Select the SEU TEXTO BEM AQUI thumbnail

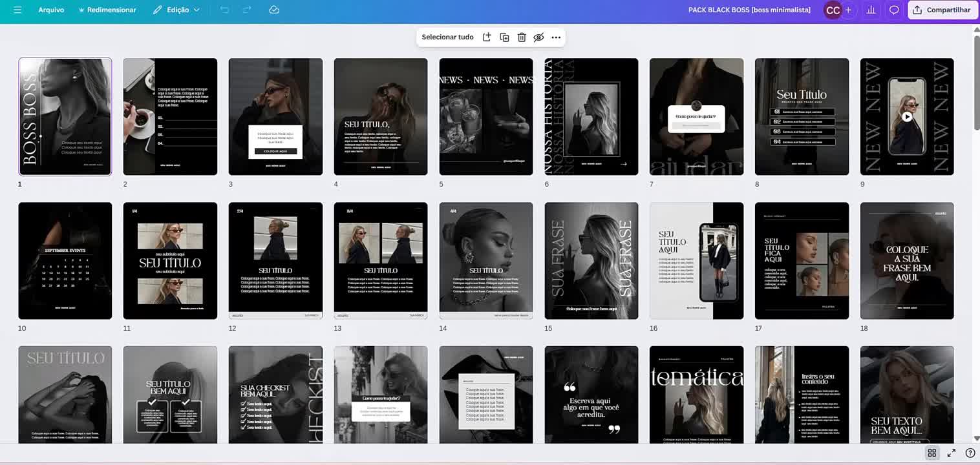click(907, 395)
